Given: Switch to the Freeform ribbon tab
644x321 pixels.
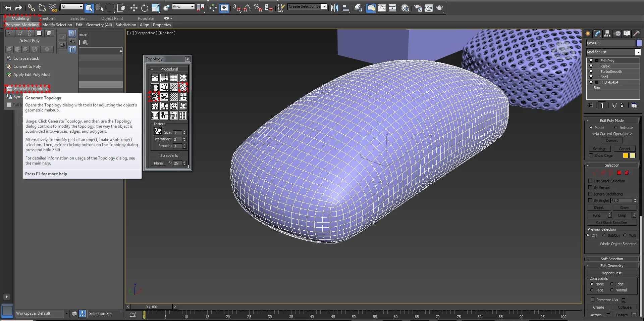Looking at the screenshot, I should [47, 18].
